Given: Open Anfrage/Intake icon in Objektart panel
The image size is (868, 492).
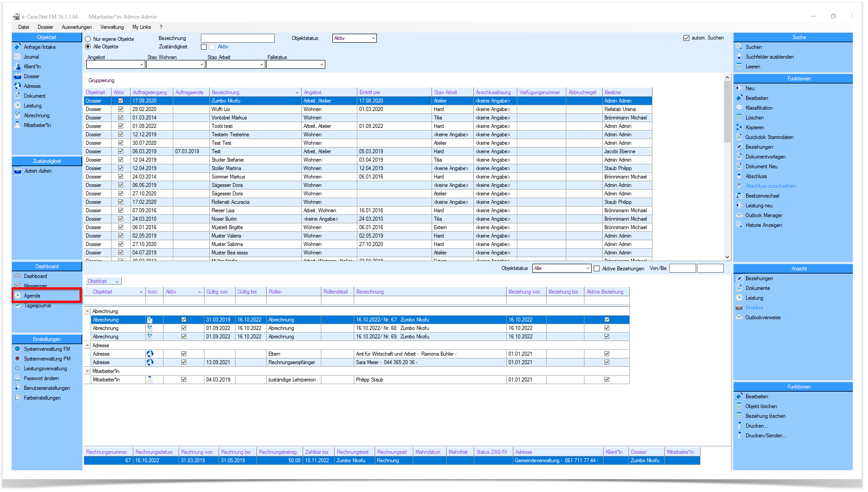Looking at the screenshot, I should tap(17, 47).
